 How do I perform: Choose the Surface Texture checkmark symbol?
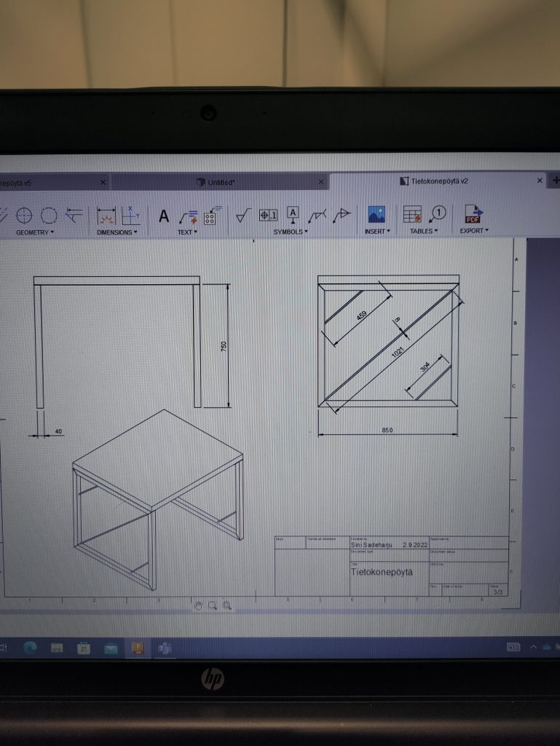click(243, 215)
